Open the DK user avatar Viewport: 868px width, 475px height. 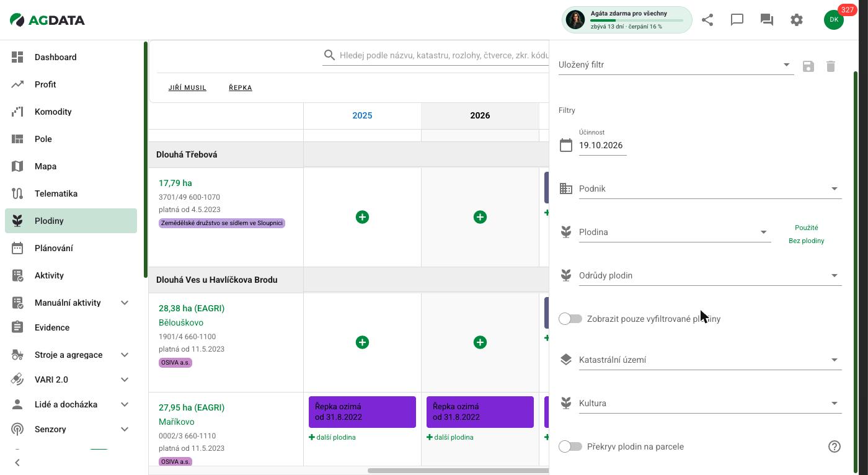(x=834, y=20)
